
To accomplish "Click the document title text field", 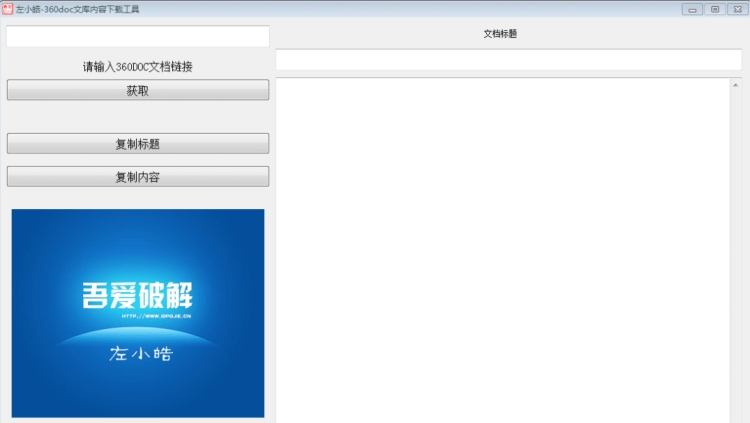I will click(508, 60).
